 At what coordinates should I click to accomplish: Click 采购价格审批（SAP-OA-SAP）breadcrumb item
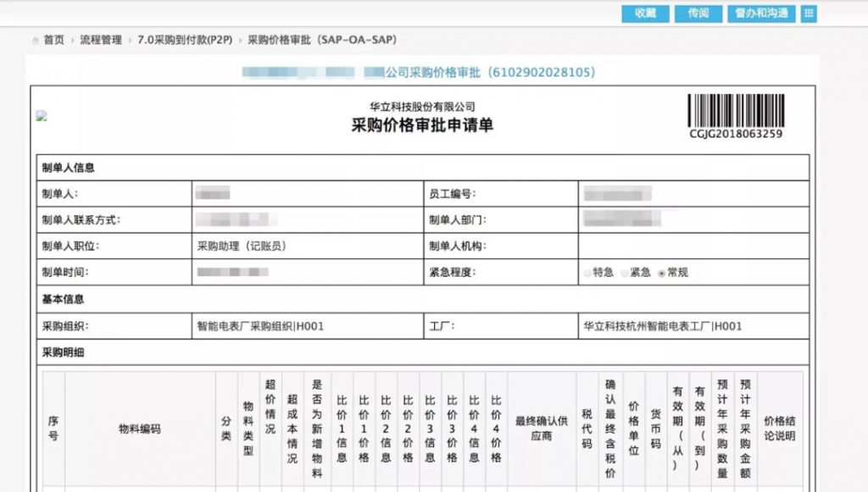(322, 41)
